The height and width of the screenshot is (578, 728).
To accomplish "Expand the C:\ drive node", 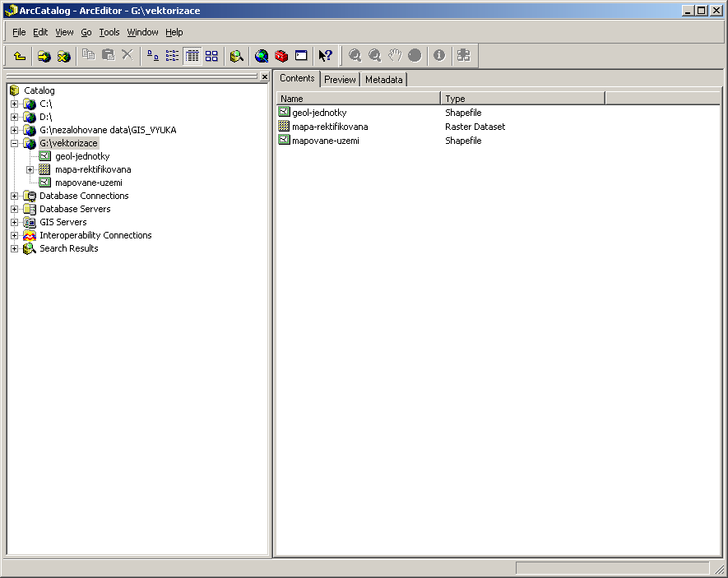I will (14, 104).
